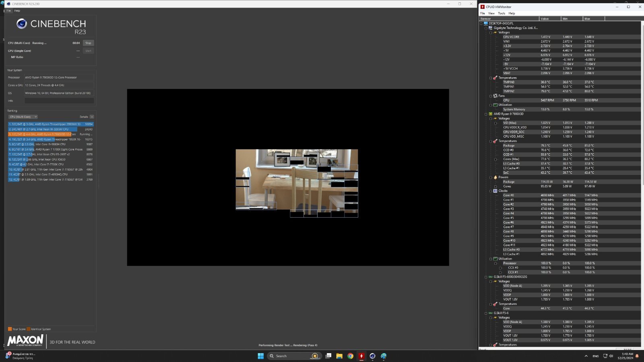Open the notifications bell icon
Image resolution: width=644 pixels, height=362 pixels.
pyautogui.click(x=637, y=356)
